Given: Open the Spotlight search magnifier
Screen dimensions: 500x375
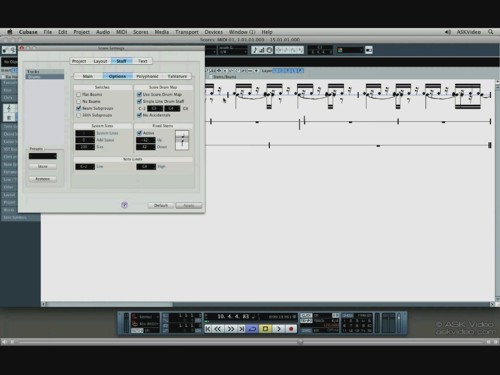Looking at the screenshot, I should (x=490, y=32).
